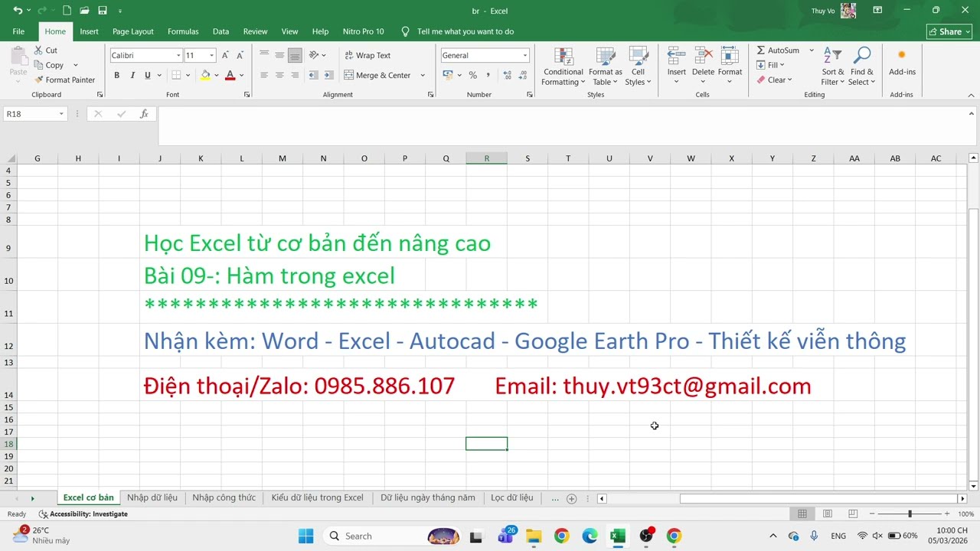Click the AutoSum sigma icon
The image size is (980, 551).
pos(761,51)
